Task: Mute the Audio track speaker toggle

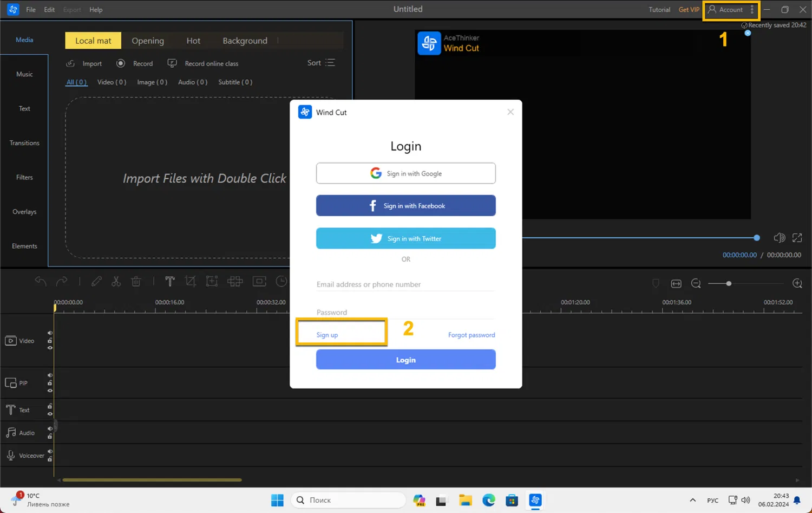Action: click(50, 428)
